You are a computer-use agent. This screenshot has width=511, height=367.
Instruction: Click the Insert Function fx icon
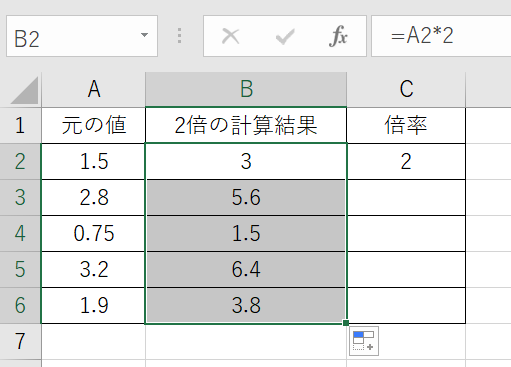(x=338, y=36)
